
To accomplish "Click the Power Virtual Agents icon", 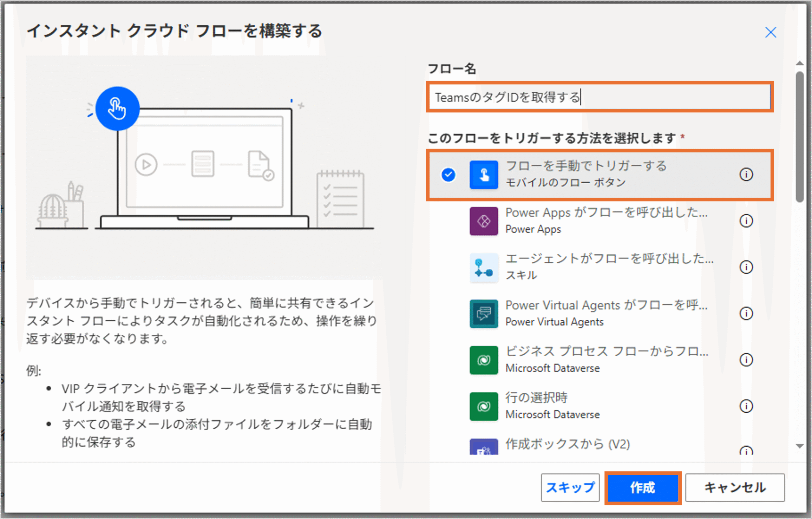I will click(484, 314).
